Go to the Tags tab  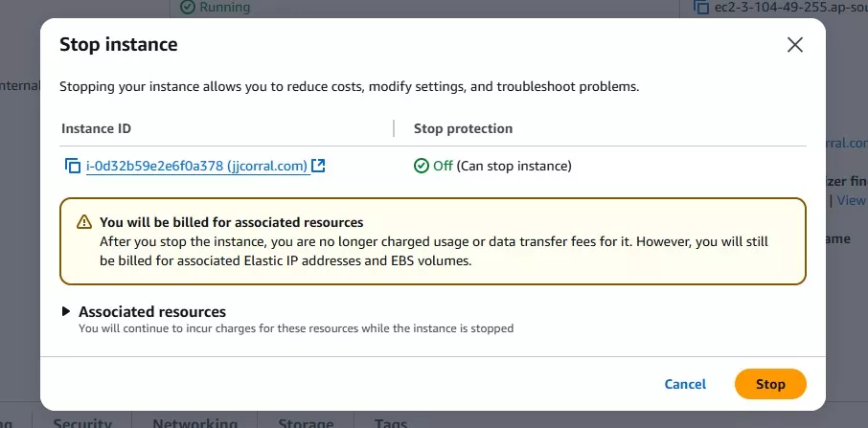(391, 422)
